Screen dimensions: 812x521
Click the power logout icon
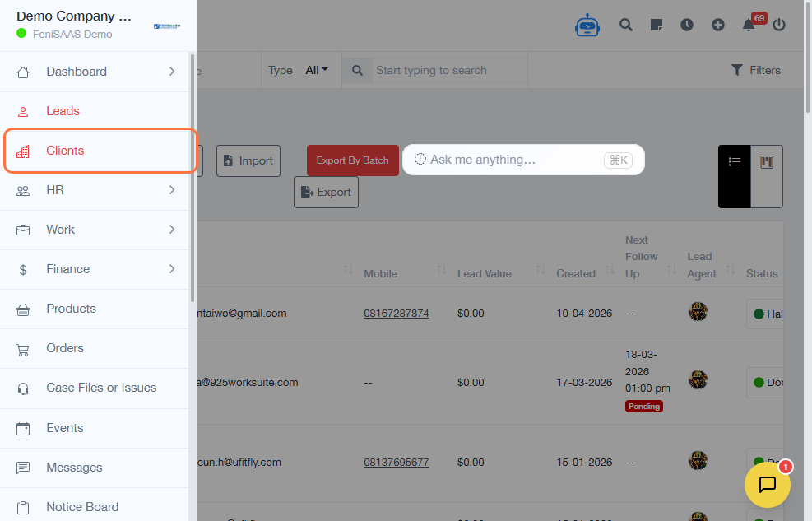coord(779,25)
